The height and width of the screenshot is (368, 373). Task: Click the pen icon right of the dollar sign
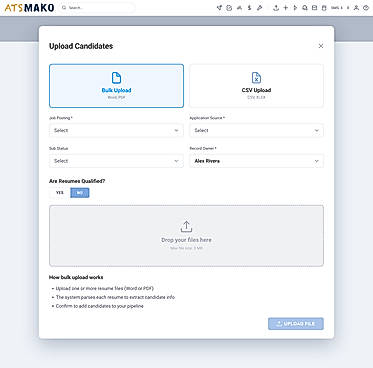pos(260,8)
